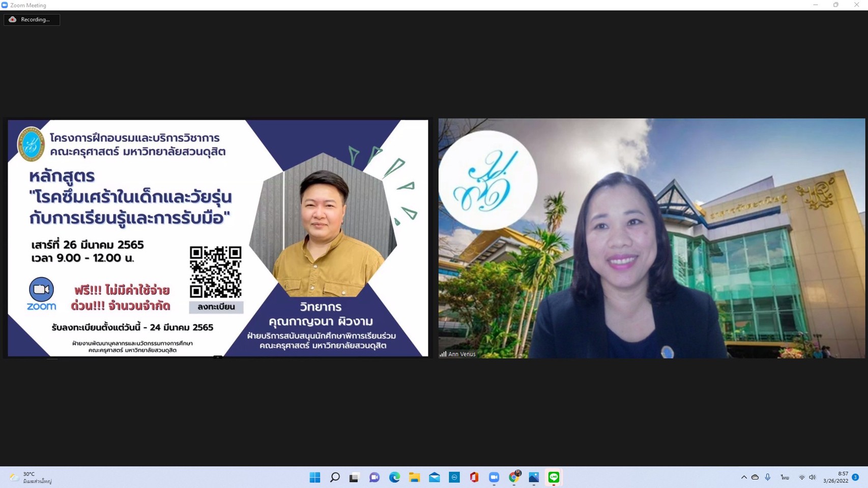Switch the Thai input language indicator
The height and width of the screenshot is (488, 868).
coord(785,477)
